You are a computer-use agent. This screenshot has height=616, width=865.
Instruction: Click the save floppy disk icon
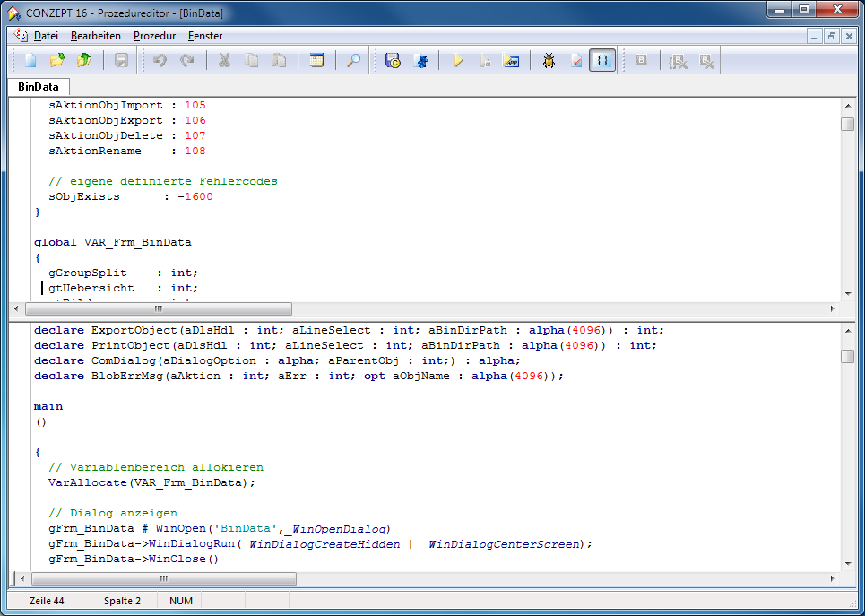(x=121, y=61)
